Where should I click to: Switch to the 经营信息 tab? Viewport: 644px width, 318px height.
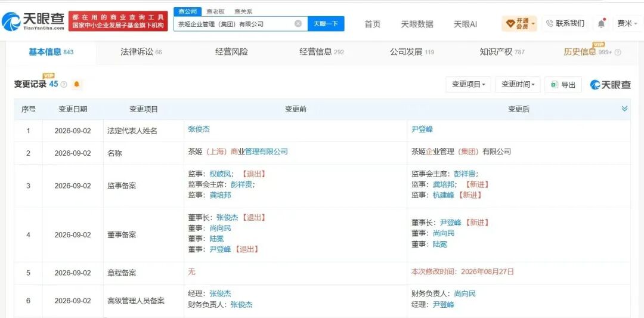pyautogui.click(x=321, y=52)
